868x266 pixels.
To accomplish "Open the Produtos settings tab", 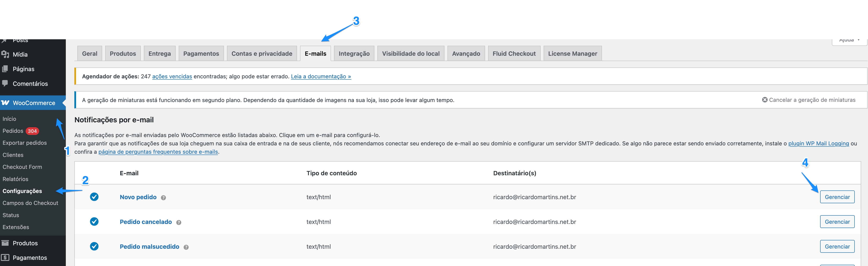I will (x=123, y=53).
